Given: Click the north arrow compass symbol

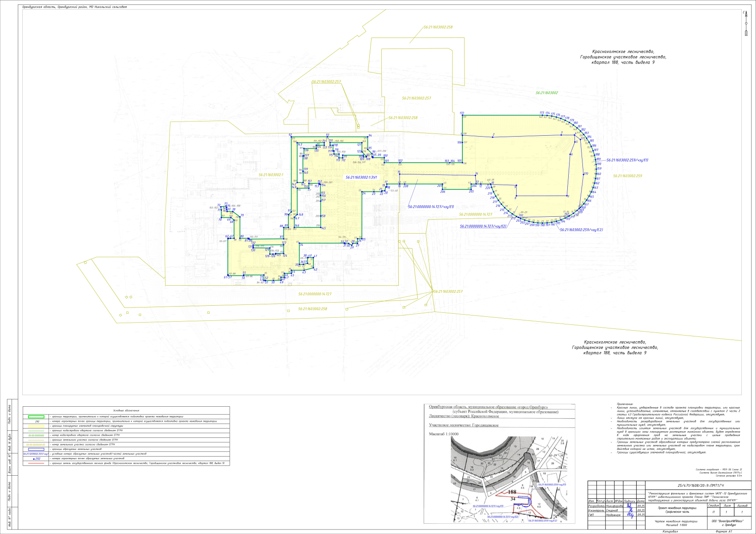Looking at the screenshot, I should [746, 22].
